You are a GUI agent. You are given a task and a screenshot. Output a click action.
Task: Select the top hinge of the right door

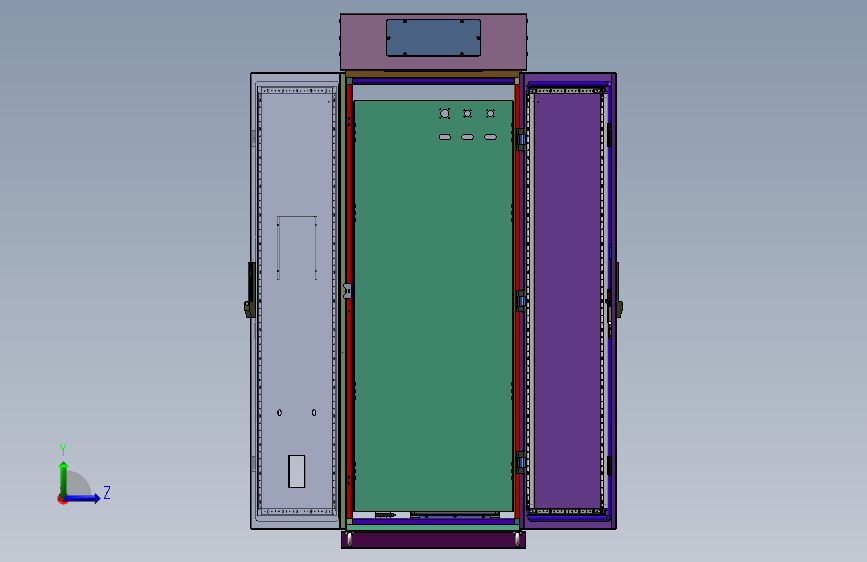coord(520,139)
